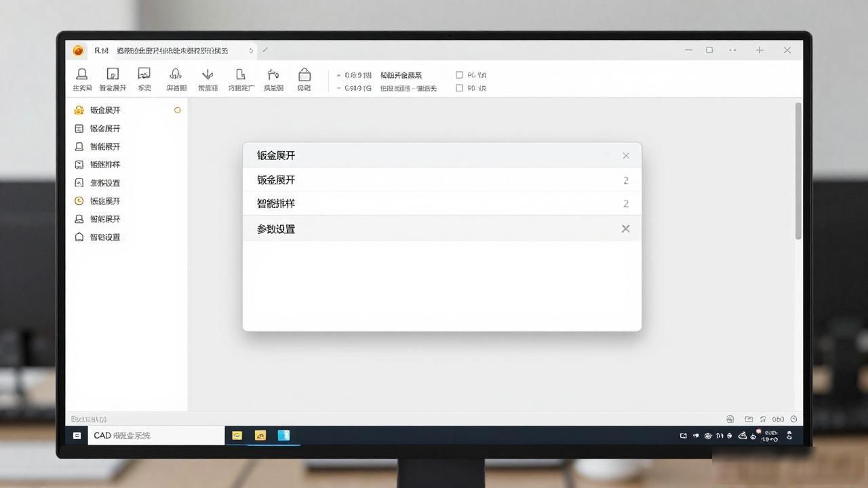Toggle the orange circle indicator in sidebar
This screenshot has height=488, width=868.
178,110
